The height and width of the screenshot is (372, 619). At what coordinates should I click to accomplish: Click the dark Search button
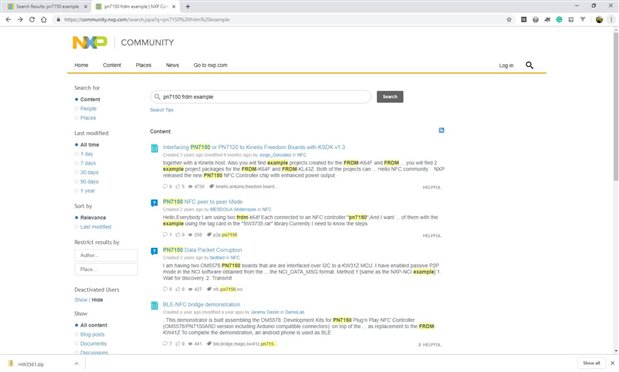[x=390, y=97]
